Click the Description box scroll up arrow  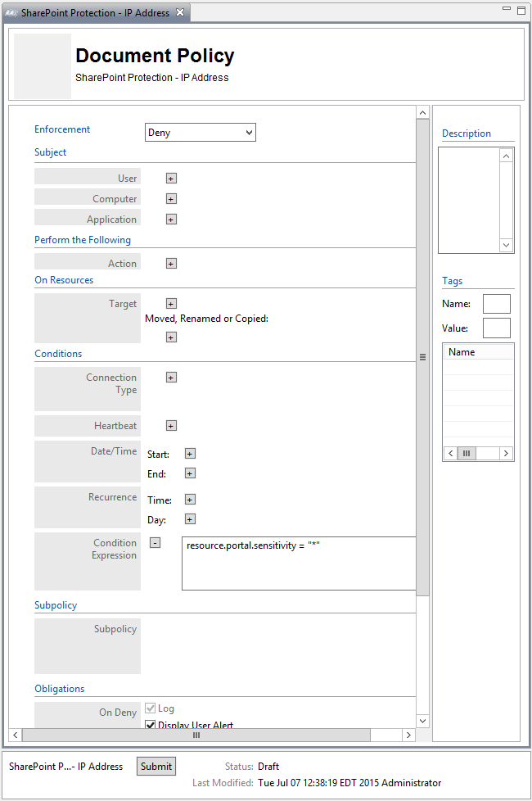pyautogui.click(x=506, y=156)
